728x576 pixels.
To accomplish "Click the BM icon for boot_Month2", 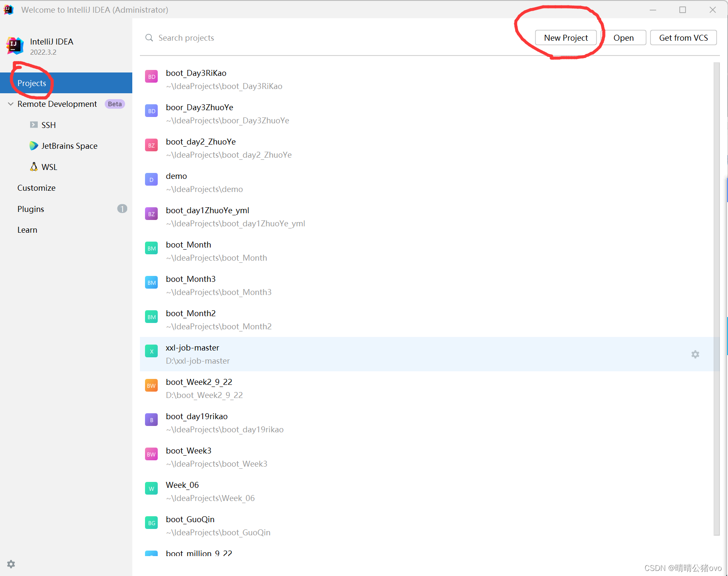I will point(151,317).
